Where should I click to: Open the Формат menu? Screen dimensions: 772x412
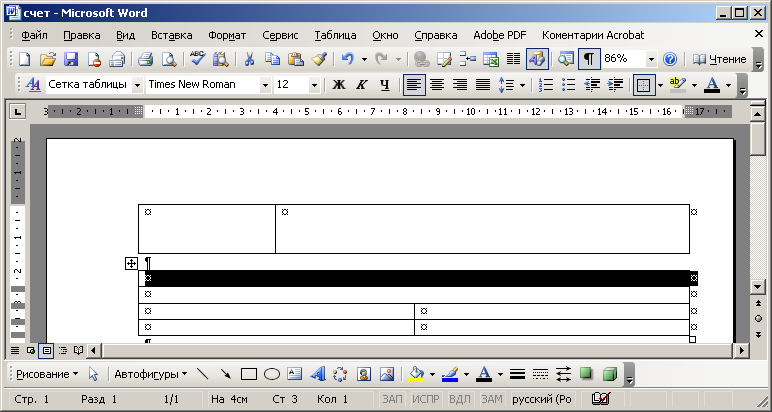coord(227,35)
